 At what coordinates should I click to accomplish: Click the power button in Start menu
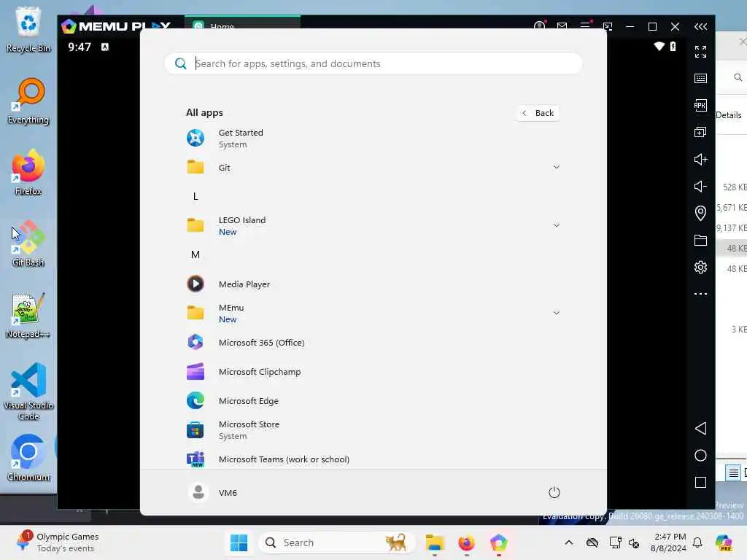554,492
